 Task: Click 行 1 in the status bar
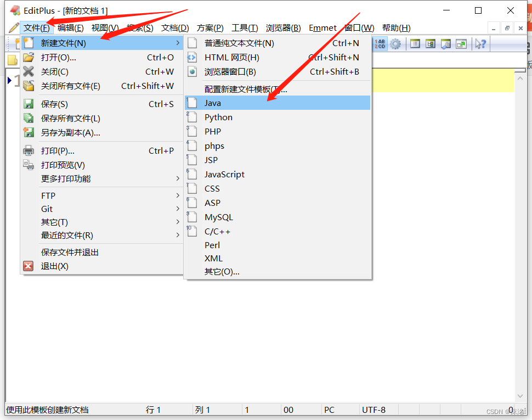click(153, 410)
